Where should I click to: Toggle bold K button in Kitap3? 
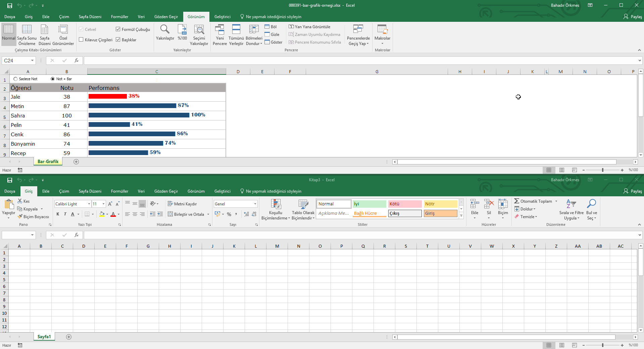tap(58, 214)
